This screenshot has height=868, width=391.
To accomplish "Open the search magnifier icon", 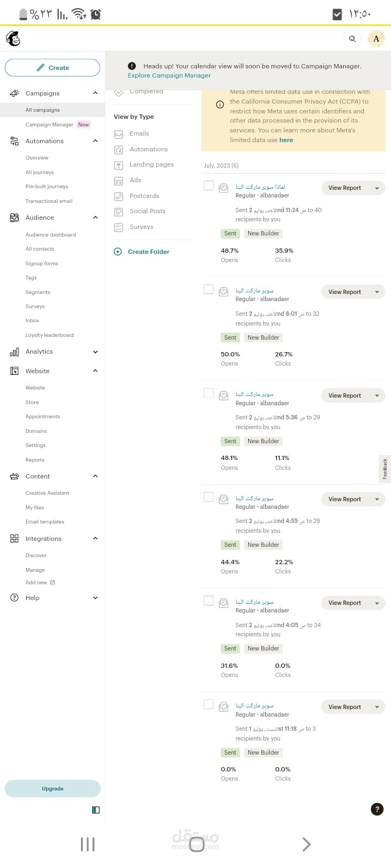I will [x=352, y=39].
